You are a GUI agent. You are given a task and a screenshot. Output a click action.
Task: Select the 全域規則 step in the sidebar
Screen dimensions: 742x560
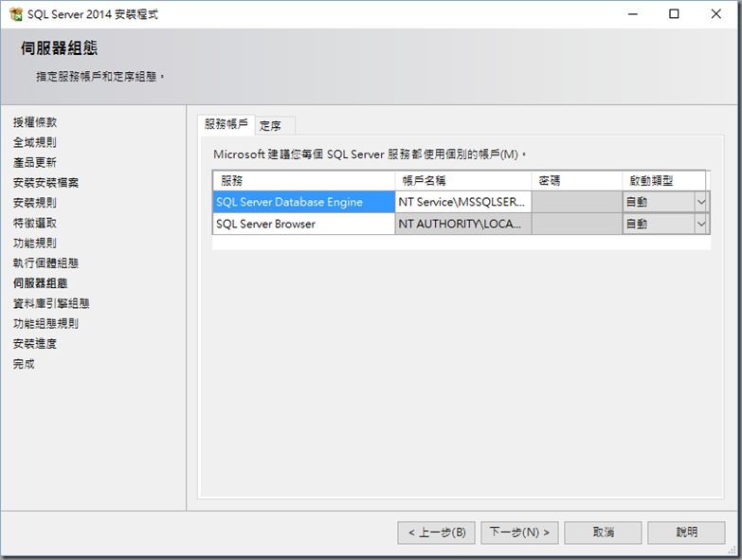pos(35,142)
